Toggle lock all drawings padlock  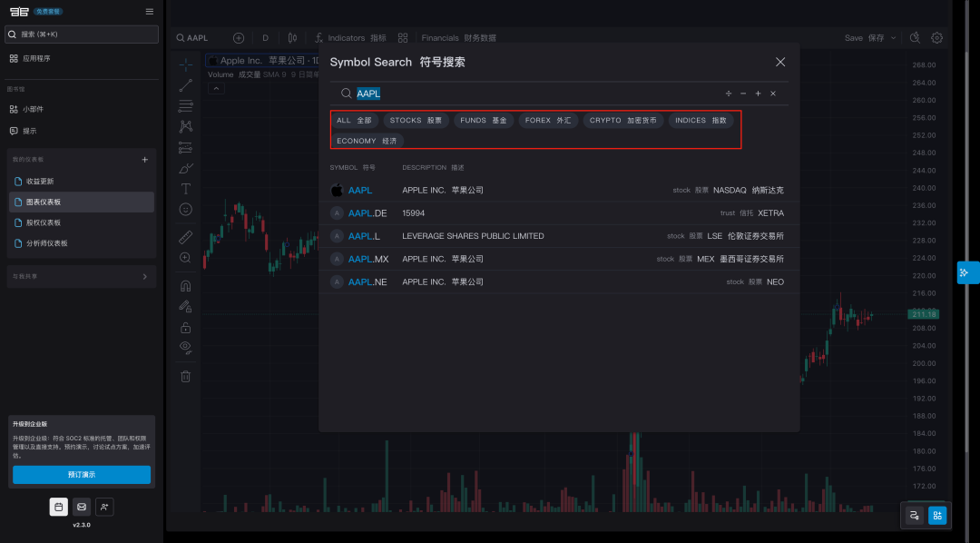(186, 327)
